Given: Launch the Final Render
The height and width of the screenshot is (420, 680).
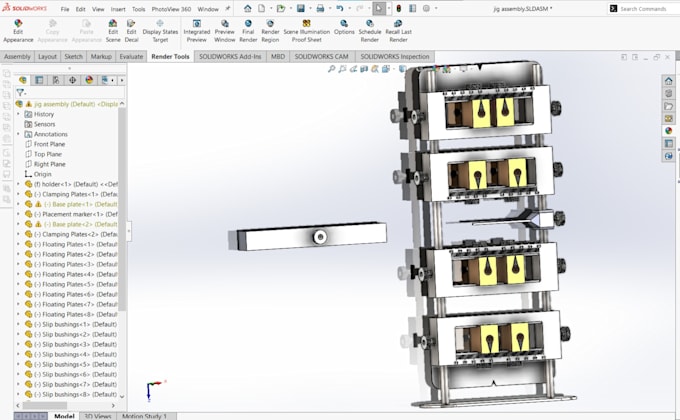Looking at the screenshot, I should coord(248,31).
